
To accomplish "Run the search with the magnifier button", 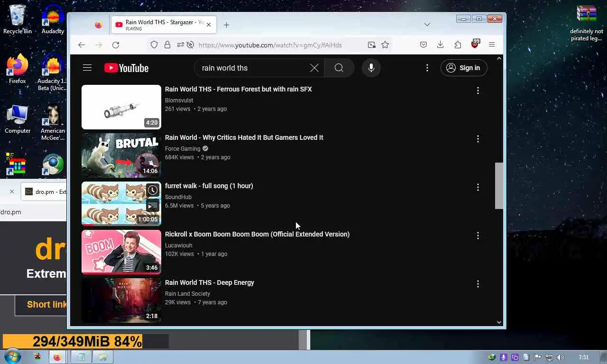I will click(339, 68).
